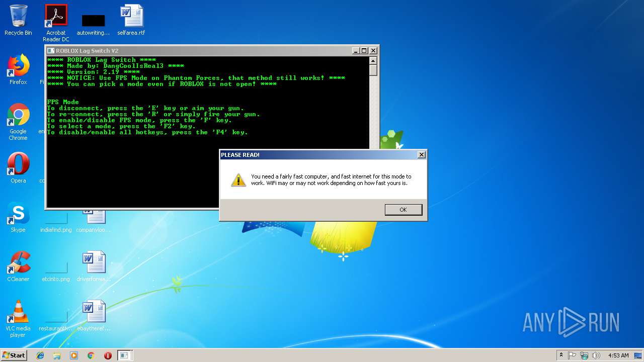Click the 'Version: 2.19' console line

94,72
